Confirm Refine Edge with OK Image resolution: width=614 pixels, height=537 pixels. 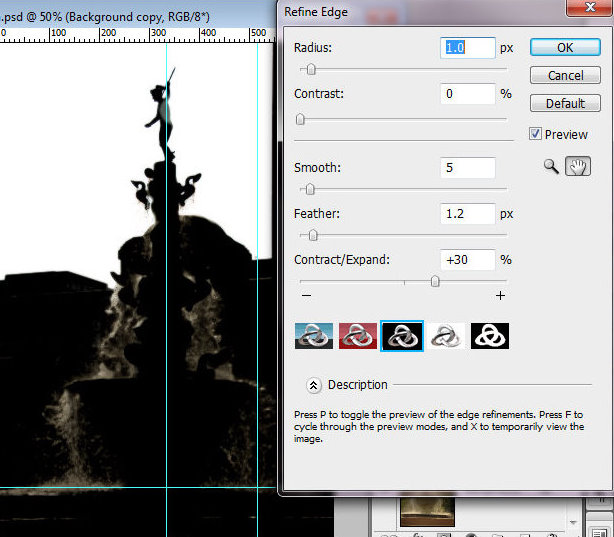pos(565,47)
